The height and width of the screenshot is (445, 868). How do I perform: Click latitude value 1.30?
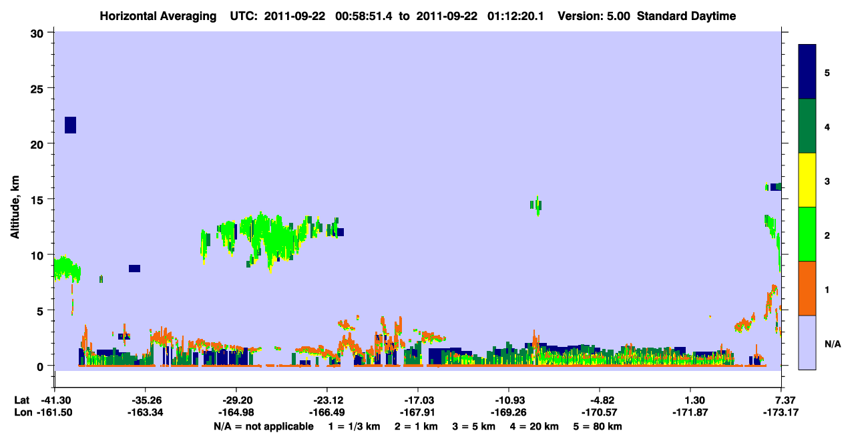click(x=690, y=400)
